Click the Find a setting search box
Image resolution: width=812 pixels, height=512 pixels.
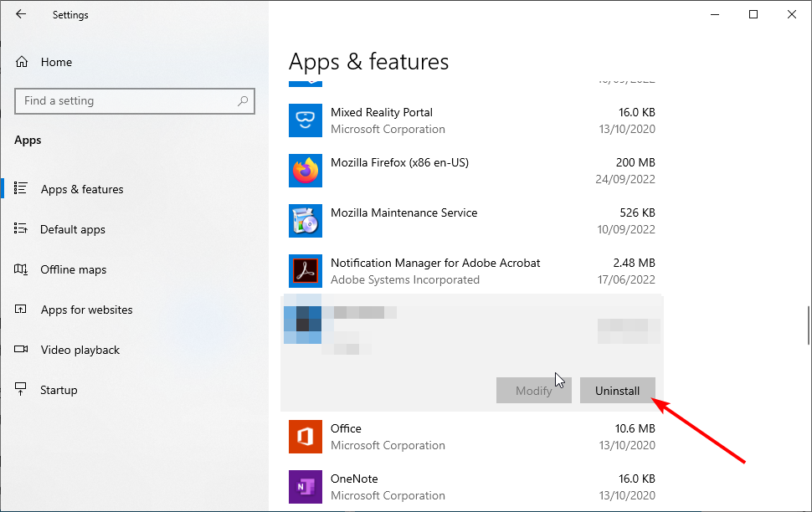pyautogui.click(x=126, y=101)
